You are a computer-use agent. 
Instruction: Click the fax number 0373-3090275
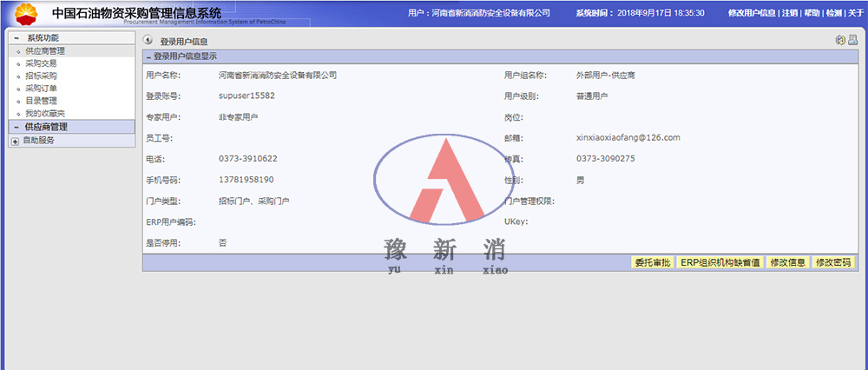click(606, 159)
